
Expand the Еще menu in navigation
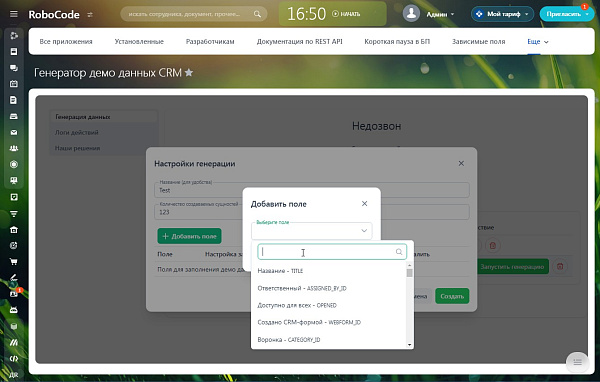(538, 42)
